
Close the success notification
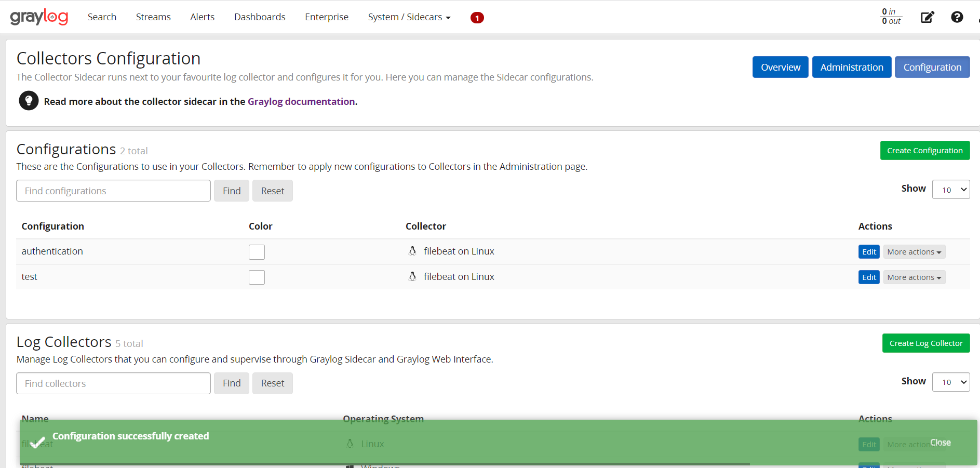(940, 443)
